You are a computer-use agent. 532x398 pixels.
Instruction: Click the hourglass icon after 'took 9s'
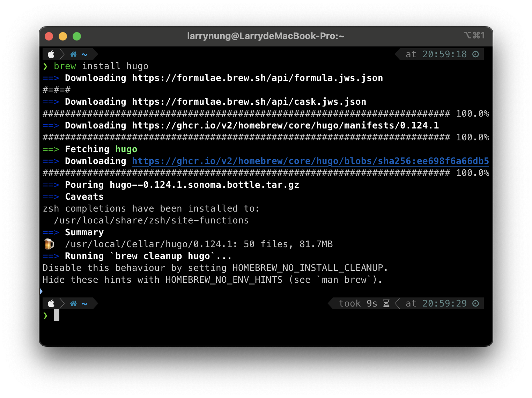coord(386,303)
